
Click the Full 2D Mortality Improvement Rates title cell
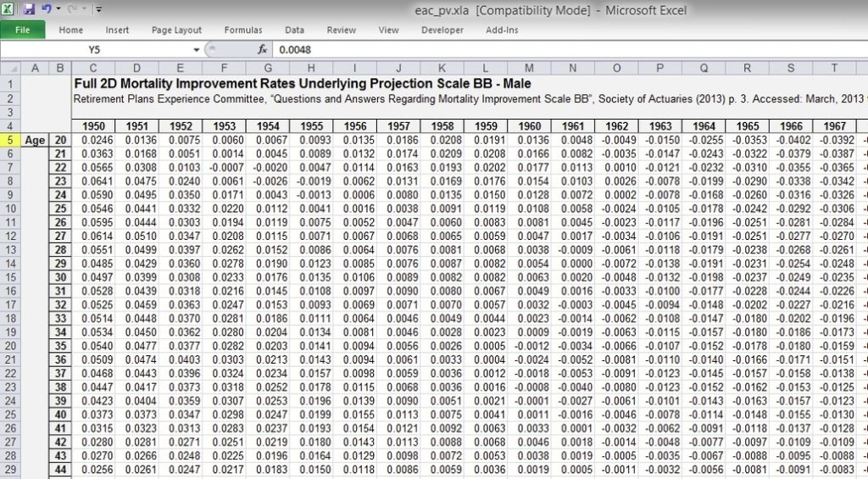[x=303, y=84]
